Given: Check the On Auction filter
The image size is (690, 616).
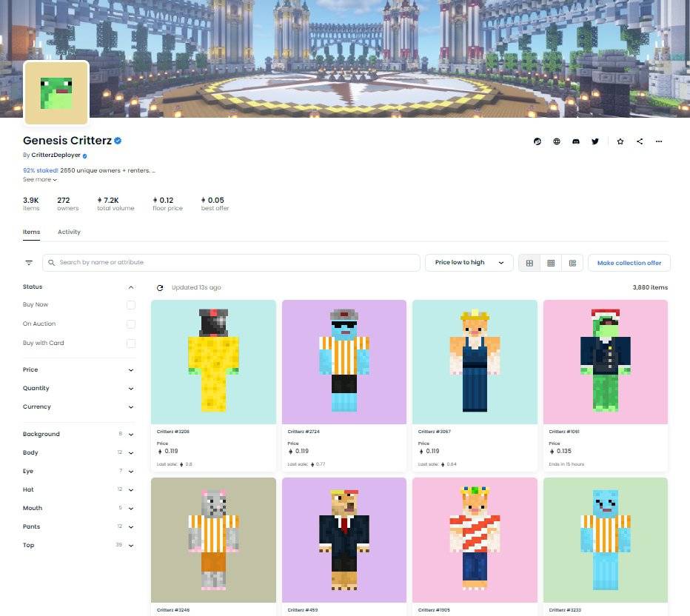Looking at the screenshot, I should point(131,324).
